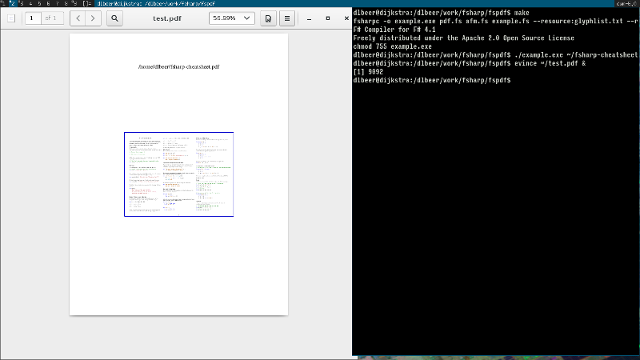Open the hamburger view options menu

coord(287,18)
